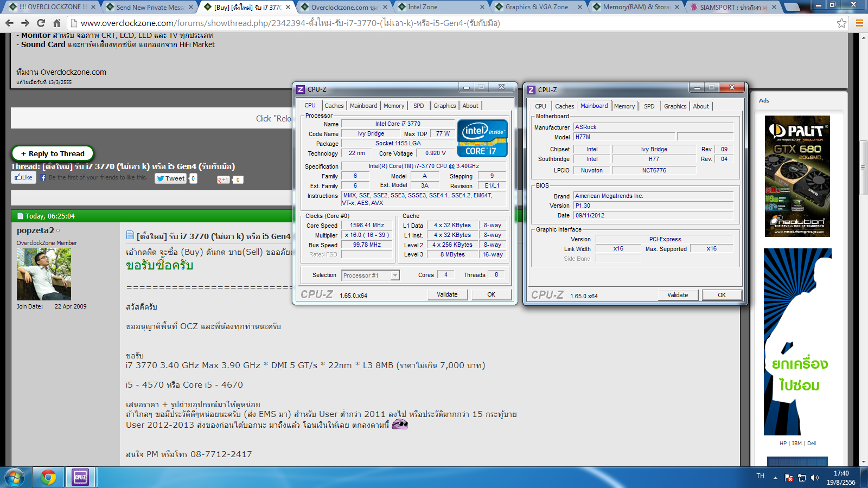Click the Core Speed value 1596.41 MHz

[x=367, y=226]
